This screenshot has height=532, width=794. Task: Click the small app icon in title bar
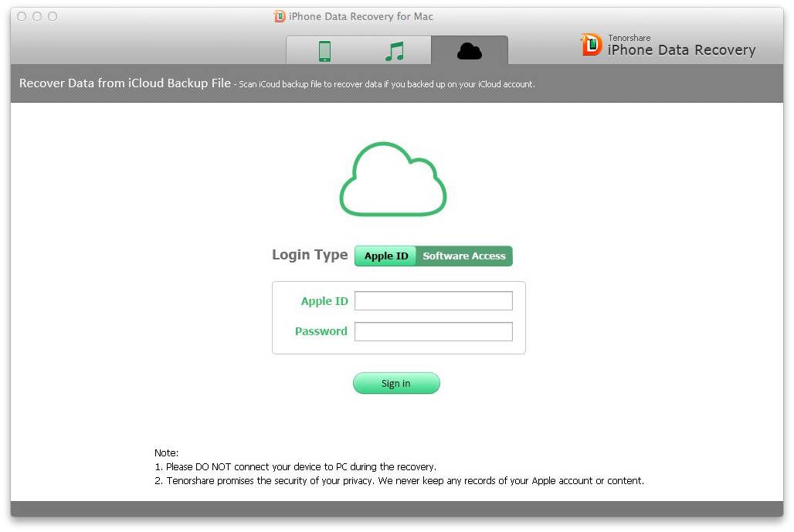pos(280,16)
